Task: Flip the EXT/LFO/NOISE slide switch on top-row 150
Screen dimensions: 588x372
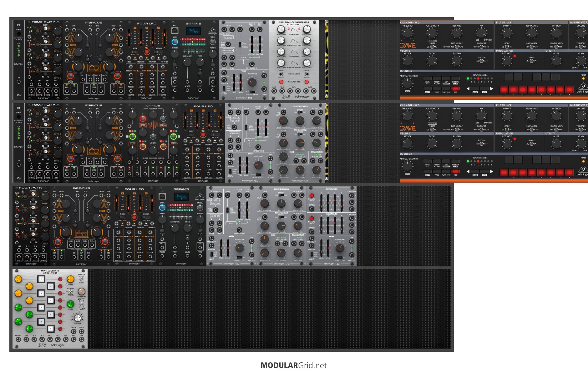Action: tap(240, 44)
